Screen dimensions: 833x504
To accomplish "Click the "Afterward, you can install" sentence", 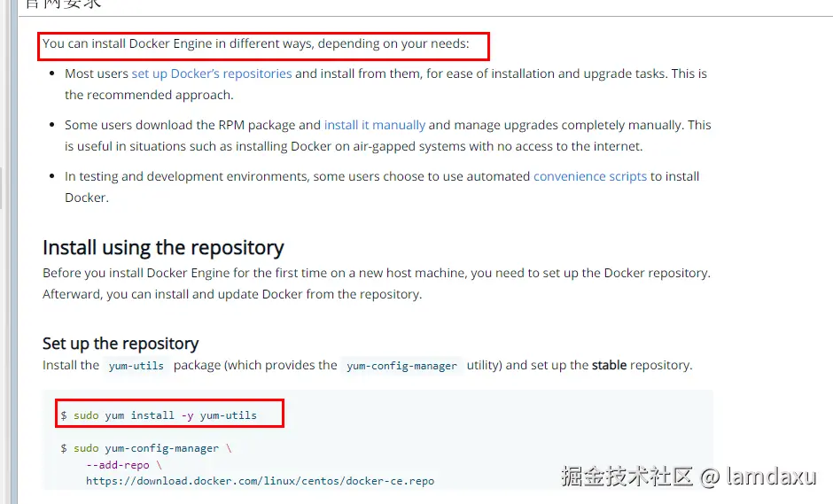I will click(x=232, y=294).
